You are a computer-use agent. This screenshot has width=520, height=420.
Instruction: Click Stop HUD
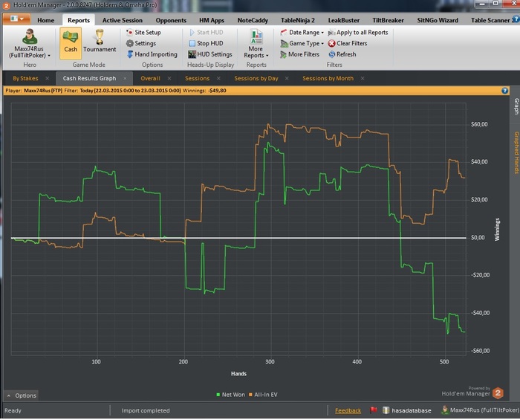pos(206,43)
